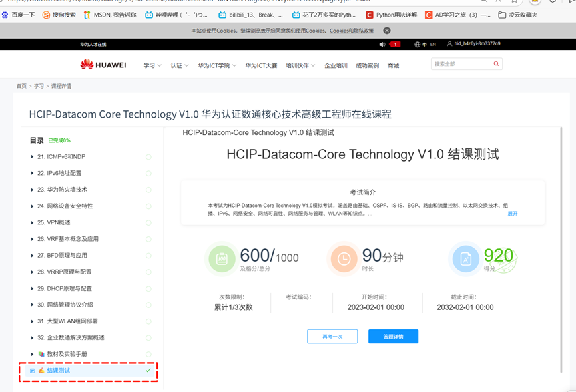Viewport: 576px width, 392px height.
Task: Expand the 培训伙伴 navigation menu
Action: 300,65
